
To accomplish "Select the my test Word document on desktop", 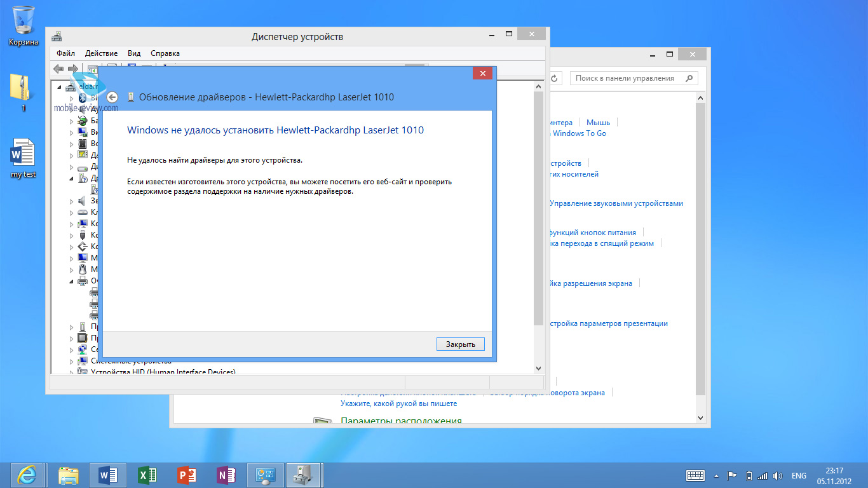I will pos(24,159).
